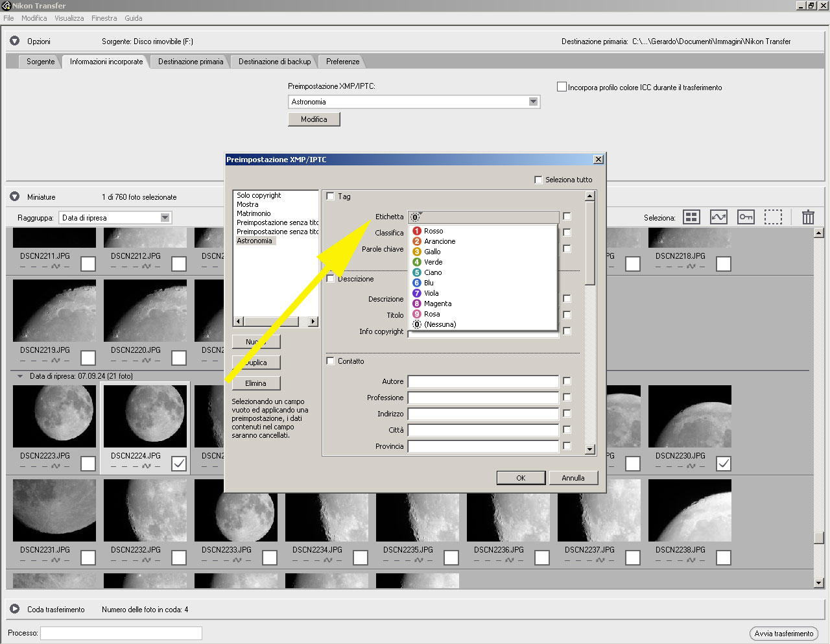This screenshot has width=830, height=644.
Task: Collapse the Opzioni panel arrow icon
Action: pos(14,41)
